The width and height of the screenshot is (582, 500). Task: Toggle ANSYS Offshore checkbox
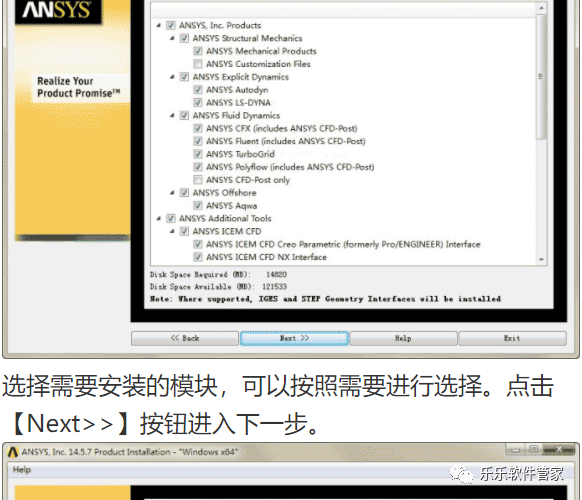pyautogui.click(x=184, y=193)
